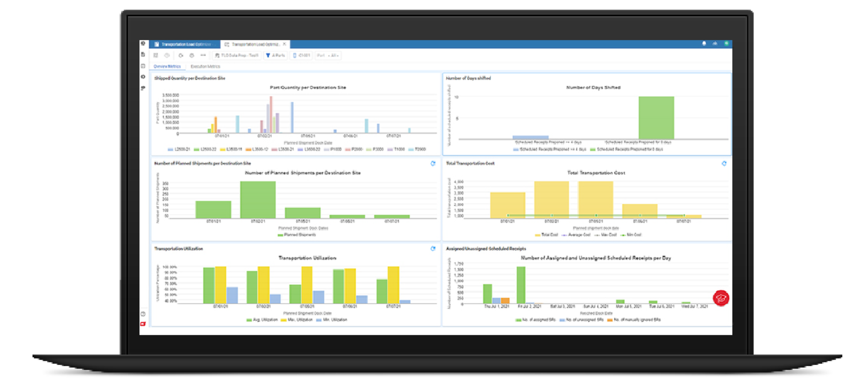Open the green user avatar menu

726,44
